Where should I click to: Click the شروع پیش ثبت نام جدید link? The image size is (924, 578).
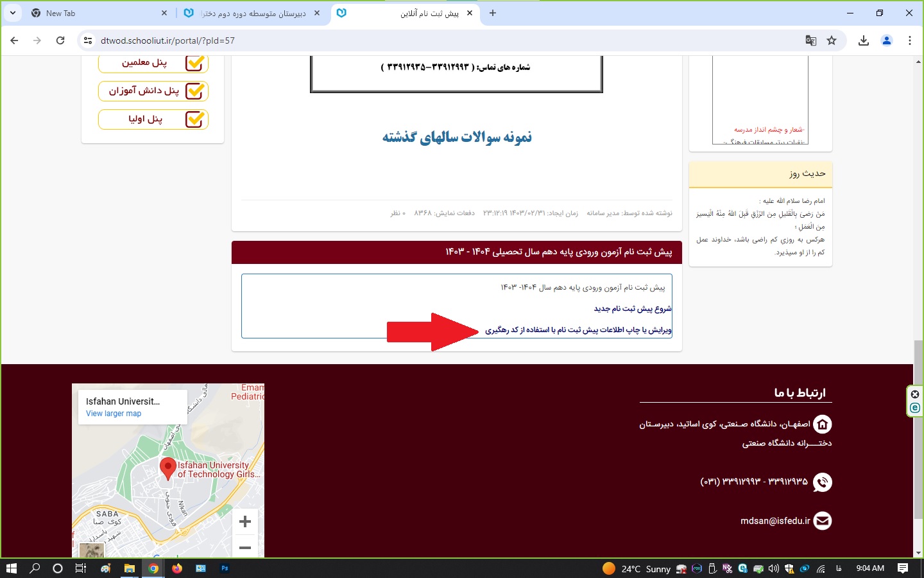click(x=632, y=309)
